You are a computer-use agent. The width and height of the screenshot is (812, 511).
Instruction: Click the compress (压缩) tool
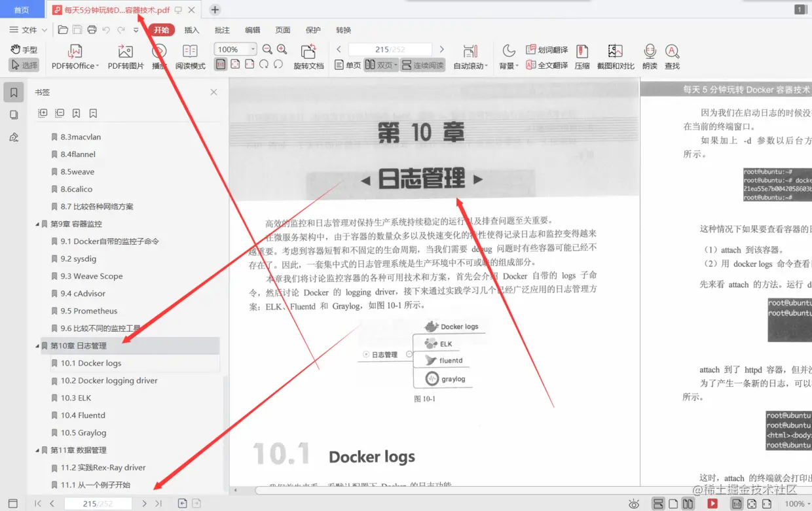pos(581,57)
